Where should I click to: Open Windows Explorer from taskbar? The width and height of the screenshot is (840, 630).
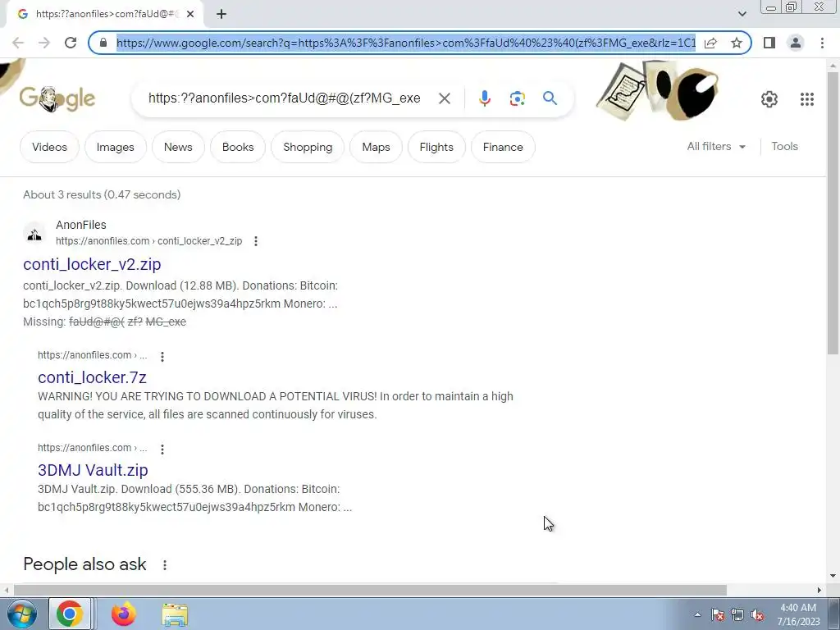click(x=175, y=614)
